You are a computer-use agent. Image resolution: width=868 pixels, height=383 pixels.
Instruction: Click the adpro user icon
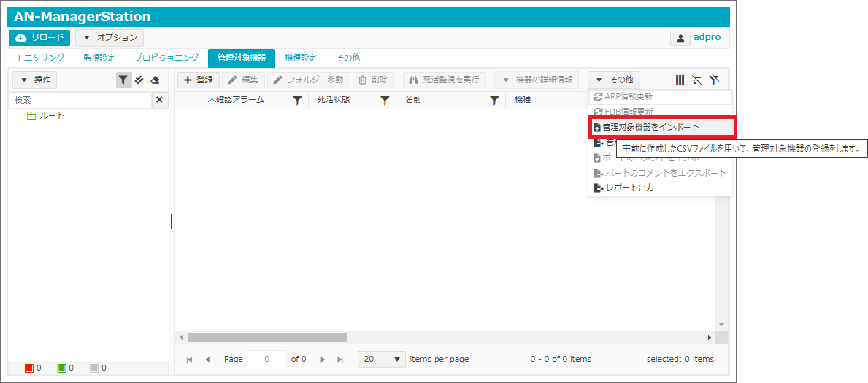click(680, 38)
